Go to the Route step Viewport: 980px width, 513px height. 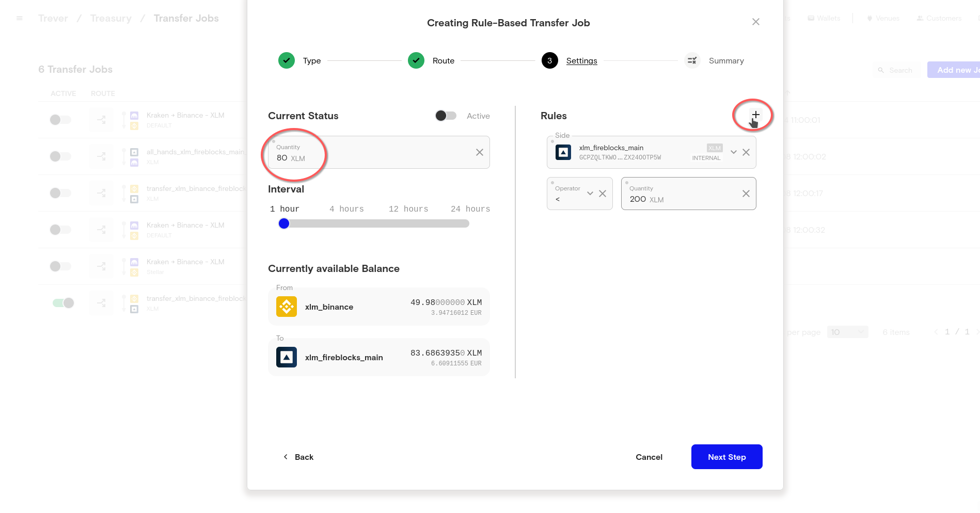click(416, 61)
